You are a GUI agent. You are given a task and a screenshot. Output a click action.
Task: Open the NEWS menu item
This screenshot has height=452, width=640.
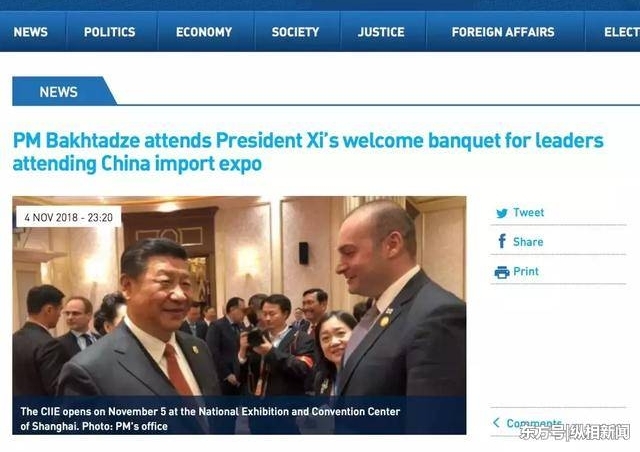(31, 32)
